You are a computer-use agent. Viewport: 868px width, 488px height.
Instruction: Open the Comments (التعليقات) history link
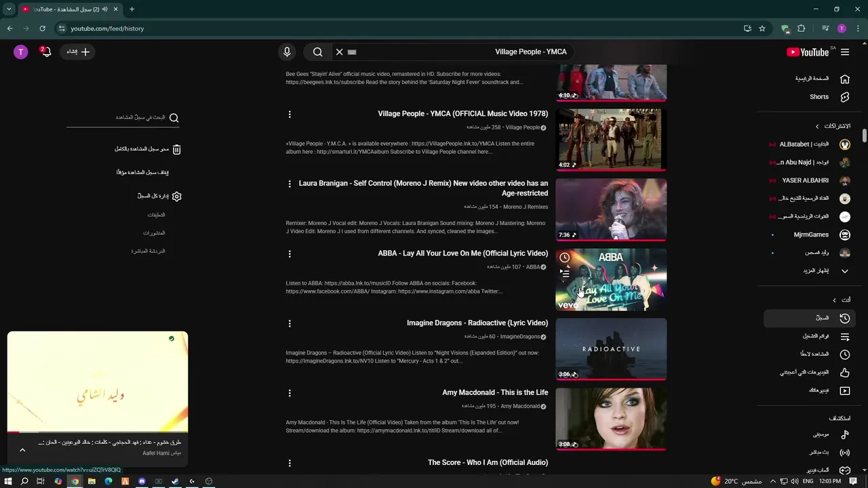click(157, 215)
